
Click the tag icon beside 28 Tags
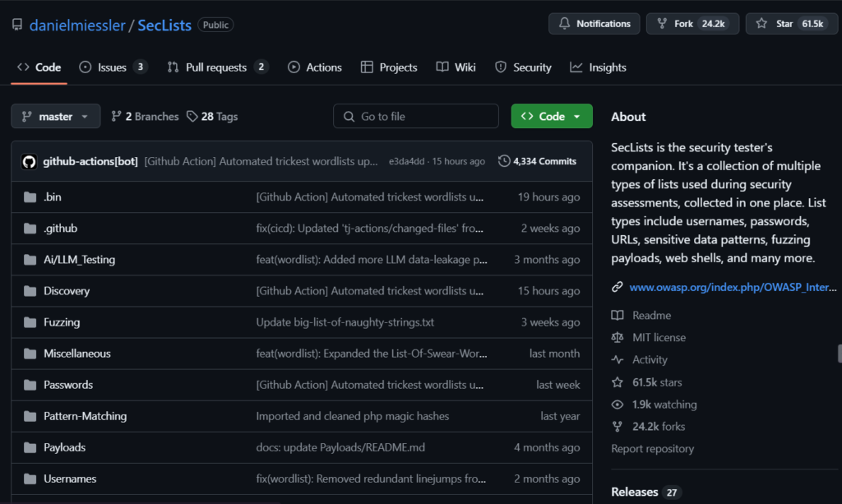[192, 117]
